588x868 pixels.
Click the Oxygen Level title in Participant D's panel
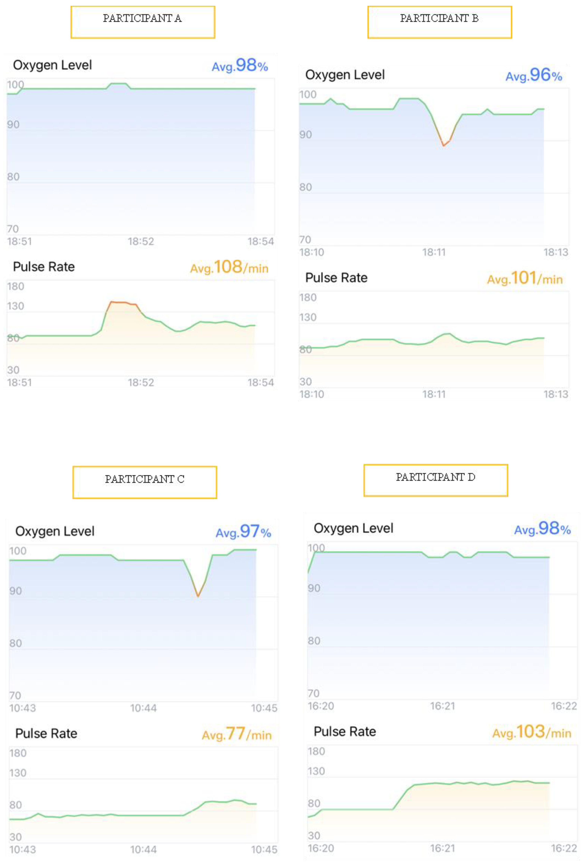(353, 528)
